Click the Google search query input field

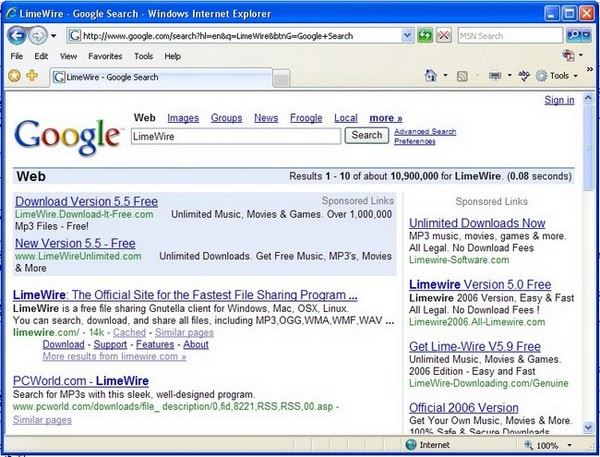(236, 135)
